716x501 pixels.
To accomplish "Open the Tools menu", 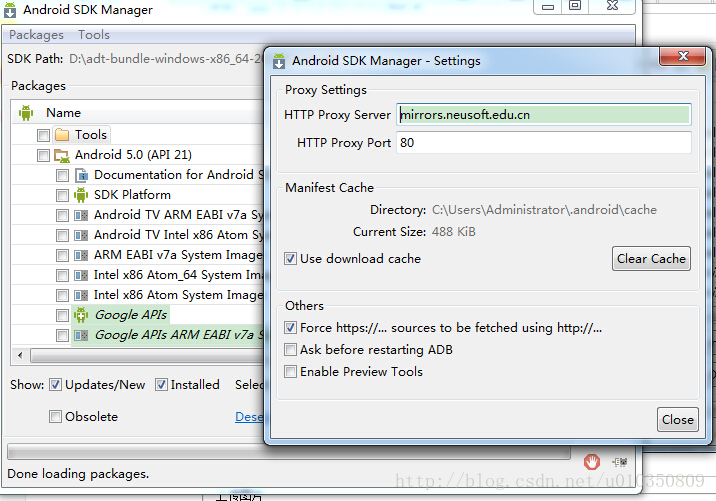I will pyautogui.click(x=94, y=35).
